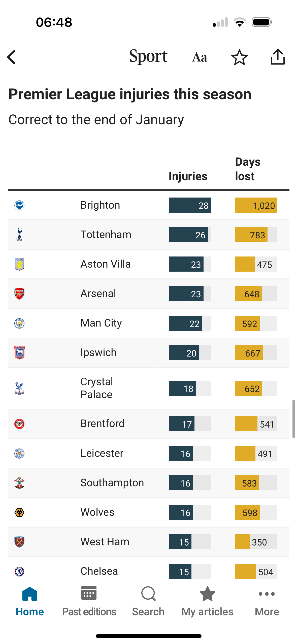Click the Arsenal club crest
The width and height of the screenshot is (297, 644).
point(19,294)
